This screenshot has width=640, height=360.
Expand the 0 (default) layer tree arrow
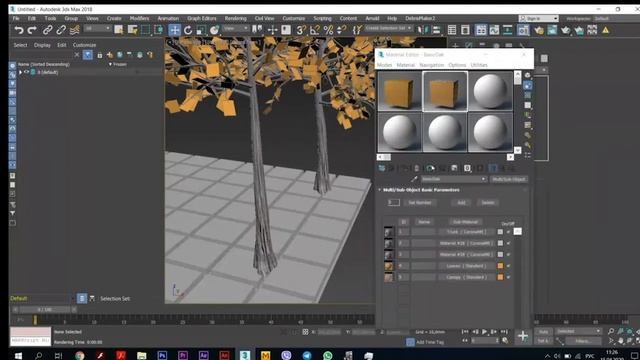20,72
